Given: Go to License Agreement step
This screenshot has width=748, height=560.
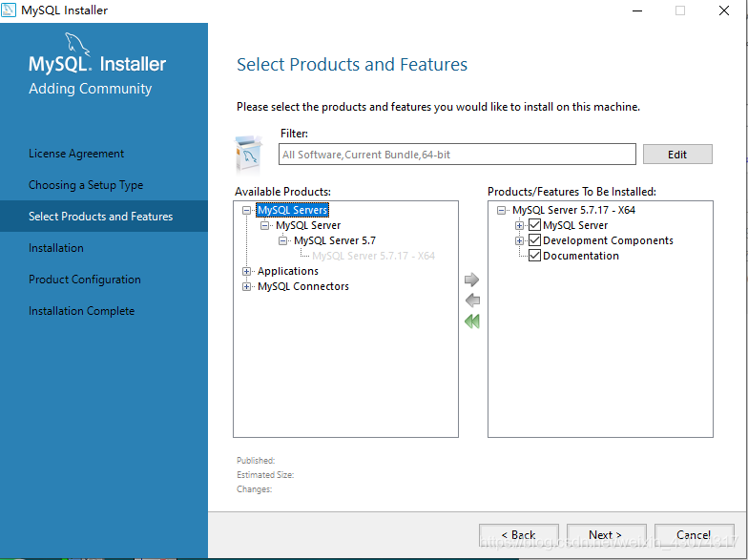Looking at the screenshot, I should [76, 154].
